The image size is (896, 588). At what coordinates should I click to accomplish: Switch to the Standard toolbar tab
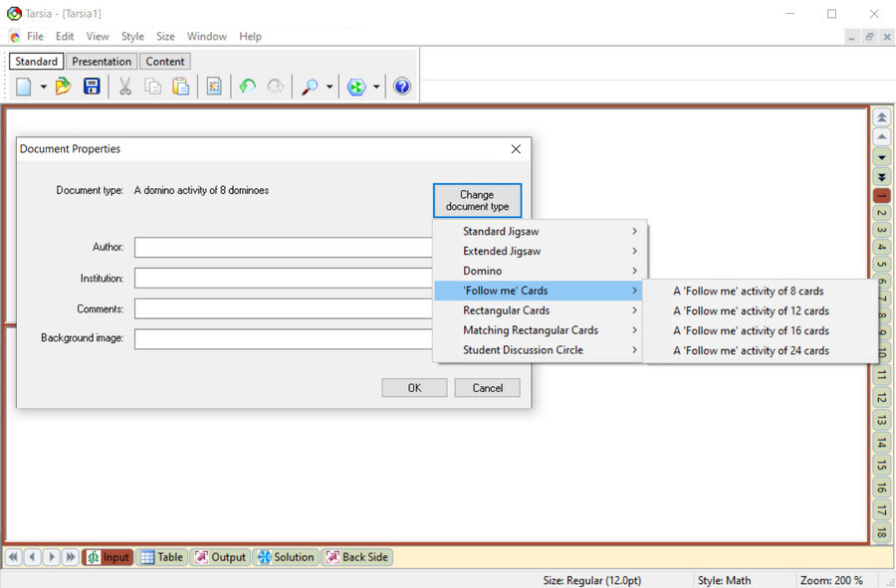36,61
